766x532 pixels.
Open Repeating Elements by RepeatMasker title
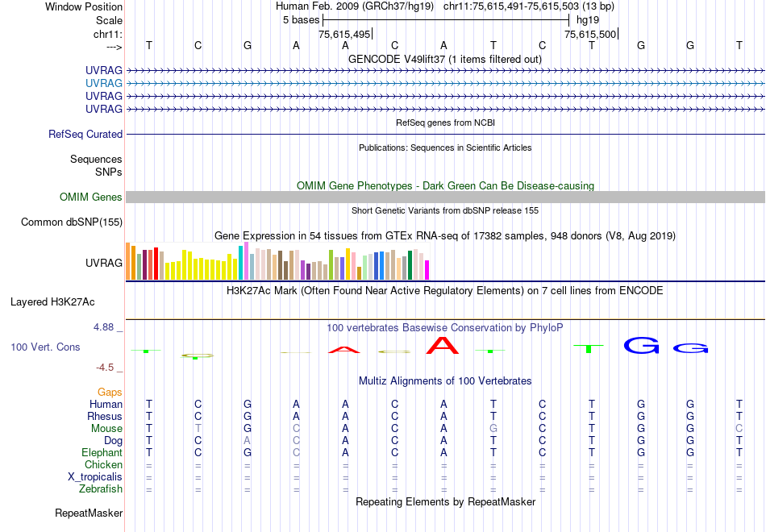coord(445,501)
